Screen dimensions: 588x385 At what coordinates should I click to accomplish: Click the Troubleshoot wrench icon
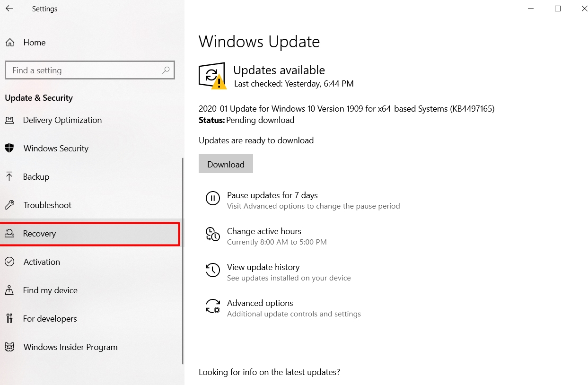pyautogui.click(x=9, y=205)
